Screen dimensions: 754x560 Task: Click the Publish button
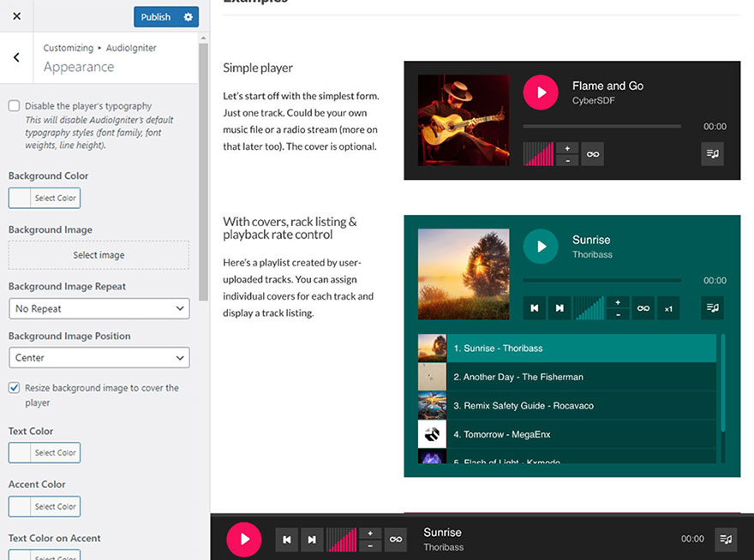(156, 17)
